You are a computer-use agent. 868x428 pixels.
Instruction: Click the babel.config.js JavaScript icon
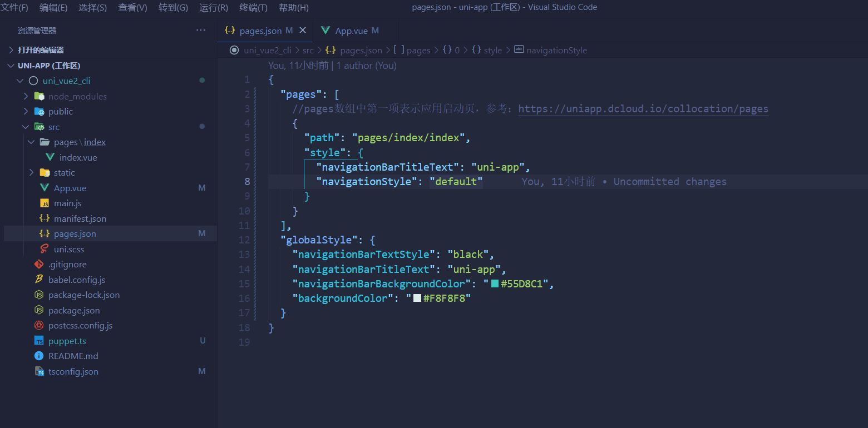point(38,280)
